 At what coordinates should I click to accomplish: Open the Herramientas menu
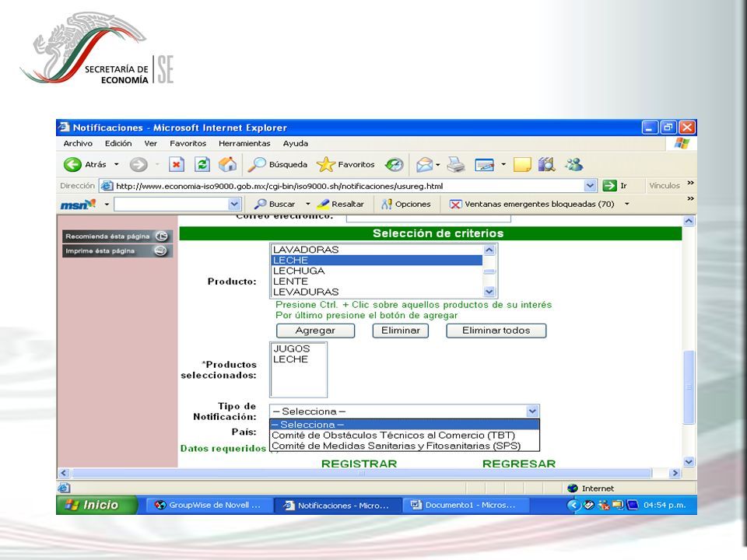[244, 143]
